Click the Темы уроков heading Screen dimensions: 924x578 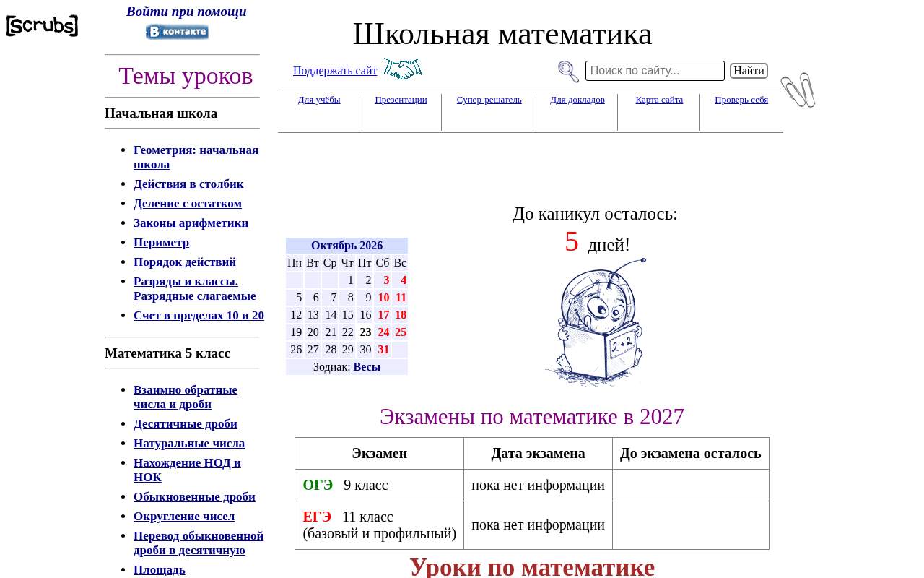point(186,76)
